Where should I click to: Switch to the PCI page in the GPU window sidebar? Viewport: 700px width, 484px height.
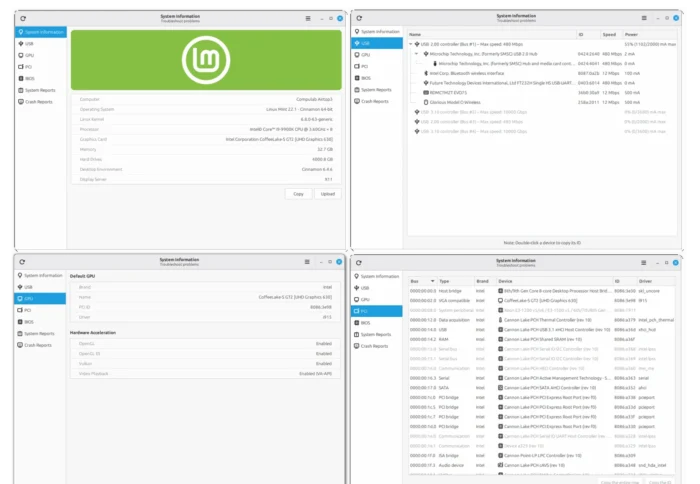point(28,310)
